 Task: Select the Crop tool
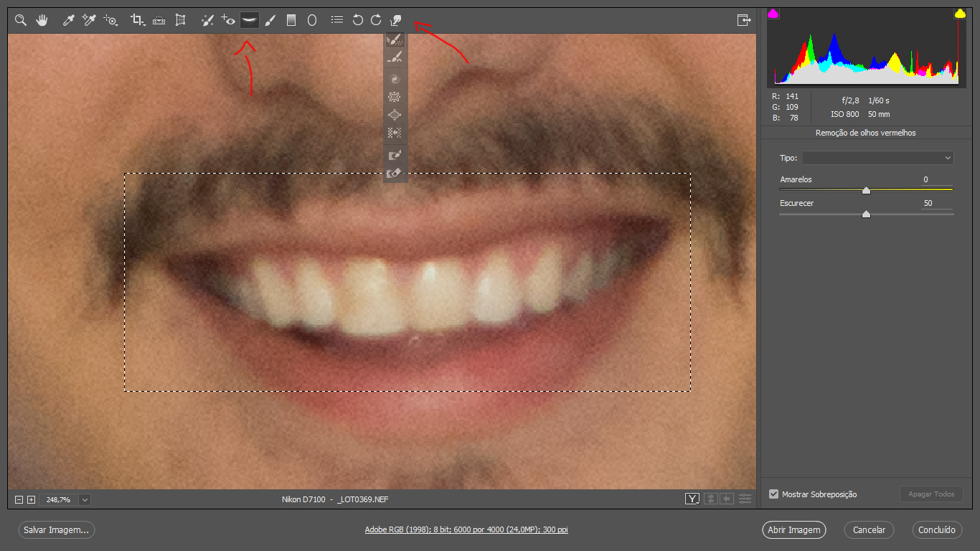(138, 20)
